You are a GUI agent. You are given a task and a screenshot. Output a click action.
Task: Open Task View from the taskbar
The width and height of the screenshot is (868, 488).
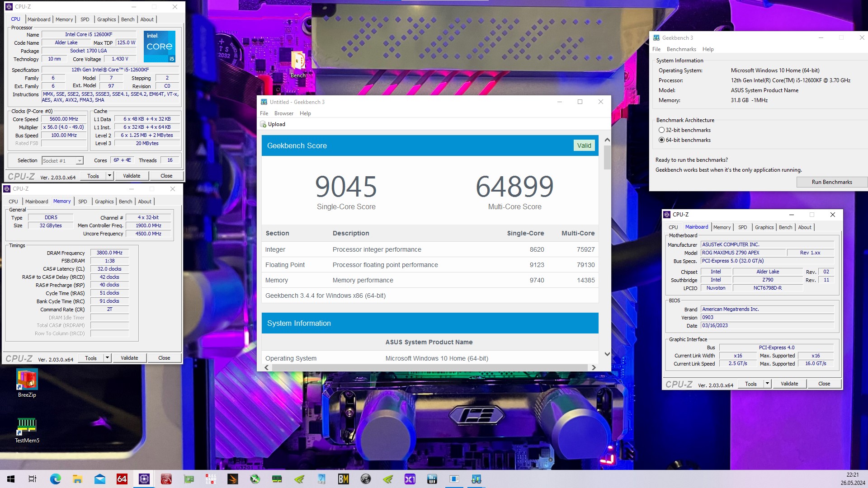click(x=33, y=479)
